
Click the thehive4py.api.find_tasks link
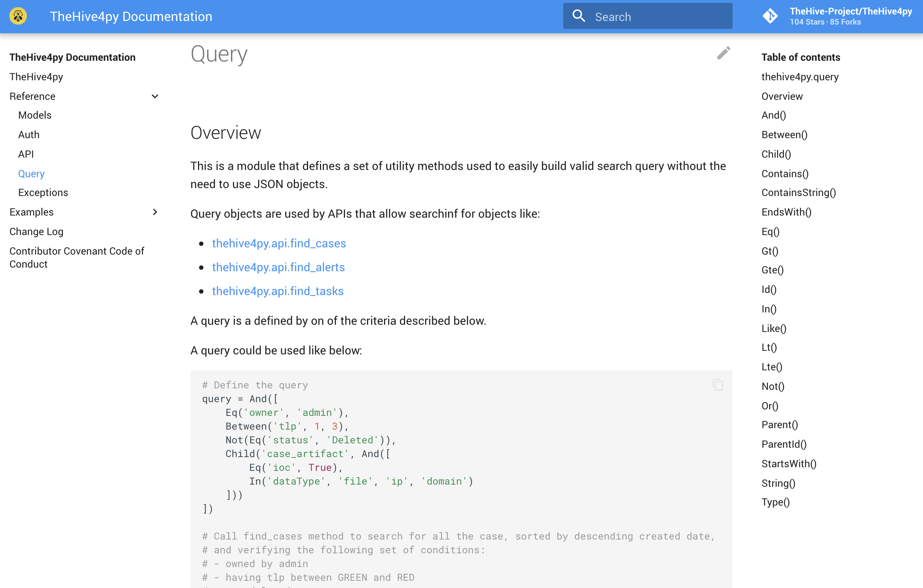pos(278,291)
